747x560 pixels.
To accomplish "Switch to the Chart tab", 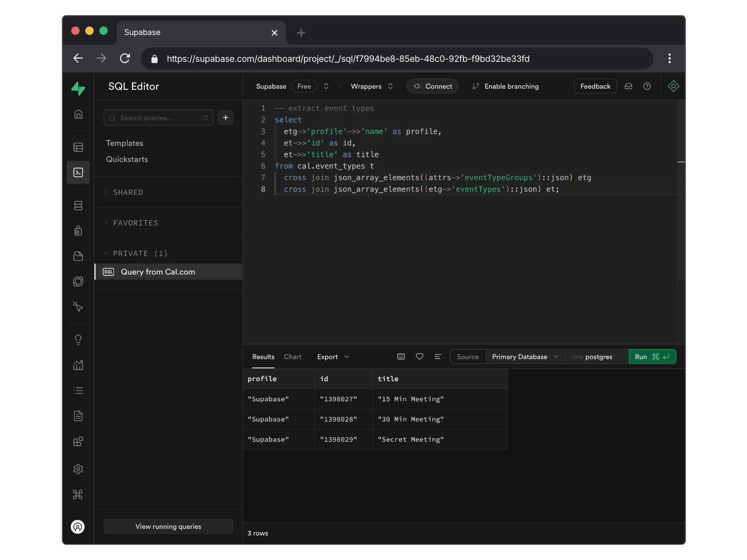I will (x=293, y=357).
